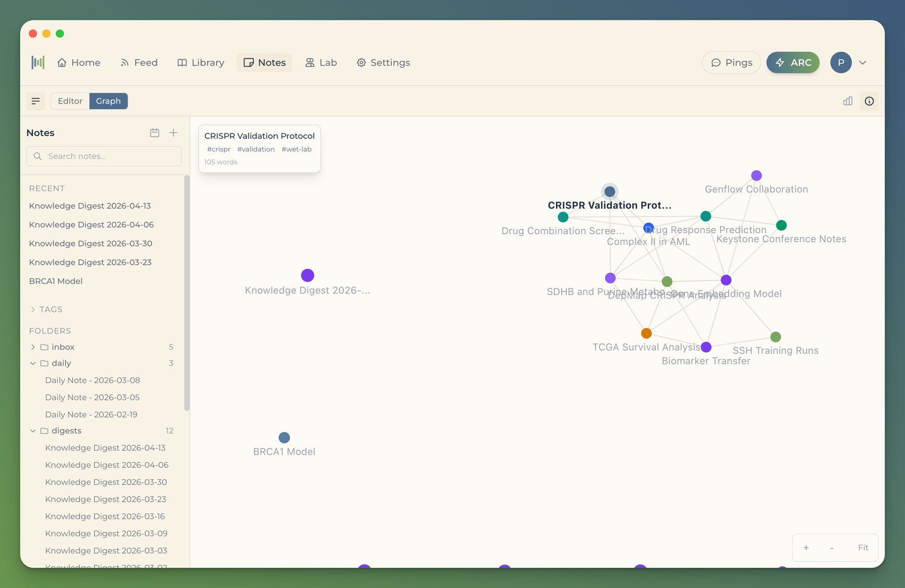Open the graph stats chart icon
The width and height of the screenshot is (905, 588).
click(847, 101)
